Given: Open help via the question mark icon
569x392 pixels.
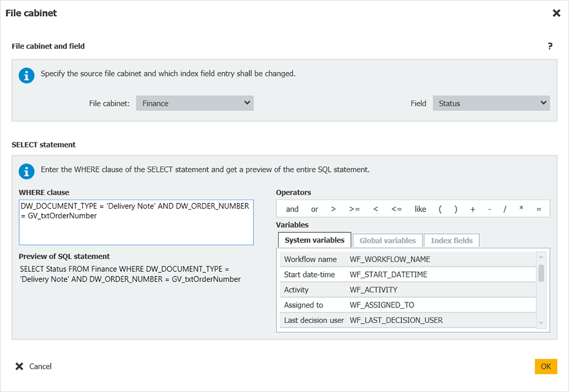Looking at the screenshot, I should pos(550,47).
